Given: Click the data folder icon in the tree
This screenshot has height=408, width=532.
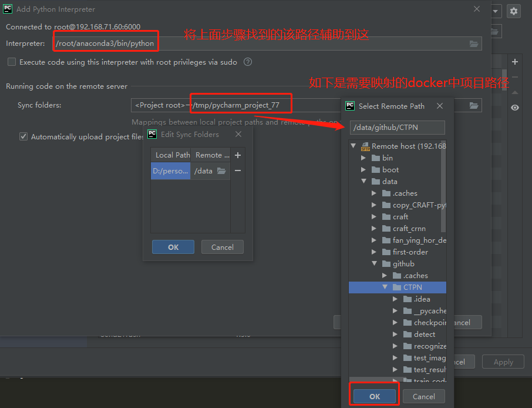Looking at the screenshot, I should (x=376, y=182).
